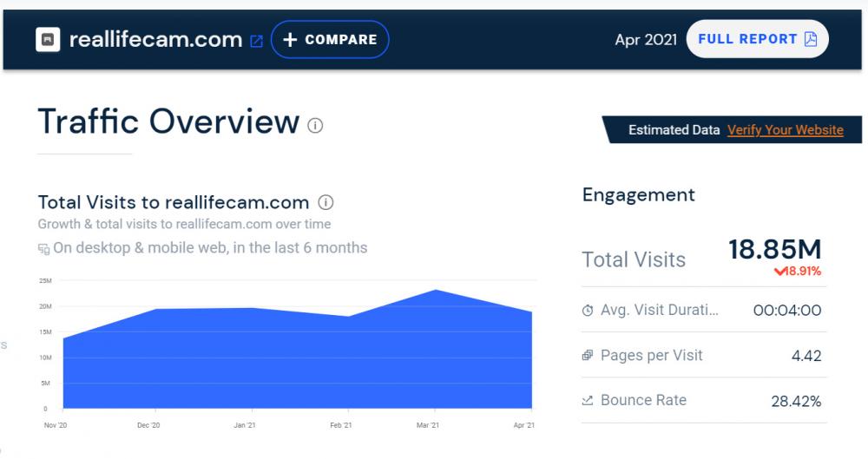
Task: Click the red 18.91% decrease indicator
Action: pos(799,272)
